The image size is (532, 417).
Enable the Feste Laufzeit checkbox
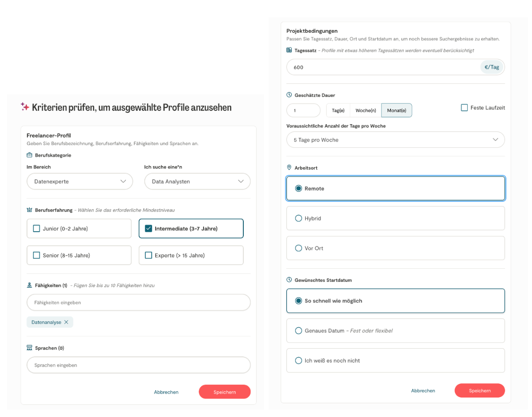click(x=464, y=108)
